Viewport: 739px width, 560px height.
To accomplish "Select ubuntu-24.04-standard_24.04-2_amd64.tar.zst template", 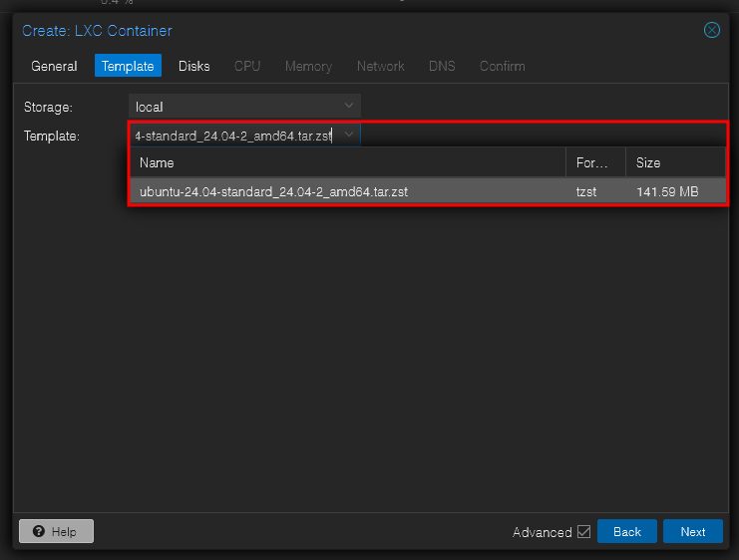I will pos(428,191).
